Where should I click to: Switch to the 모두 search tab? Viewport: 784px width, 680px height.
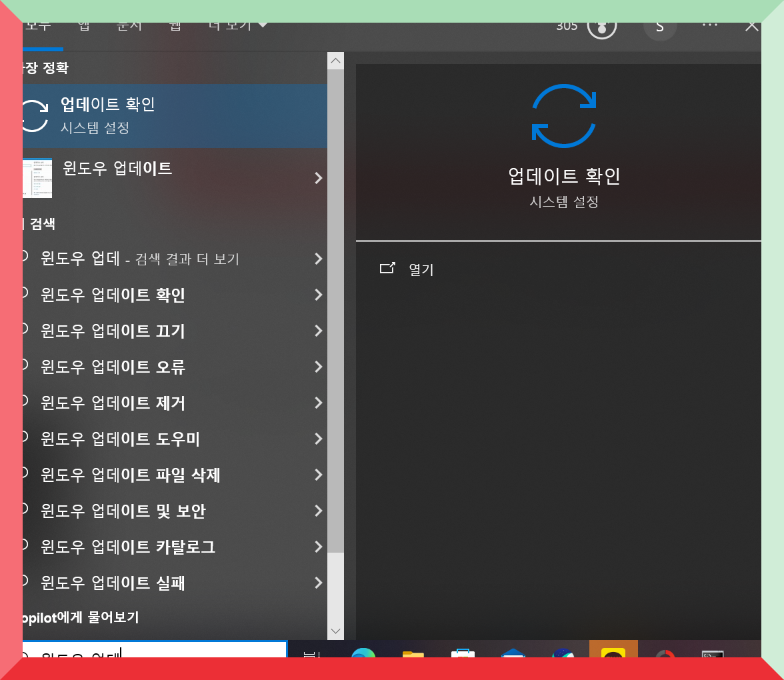coord(39,27)
